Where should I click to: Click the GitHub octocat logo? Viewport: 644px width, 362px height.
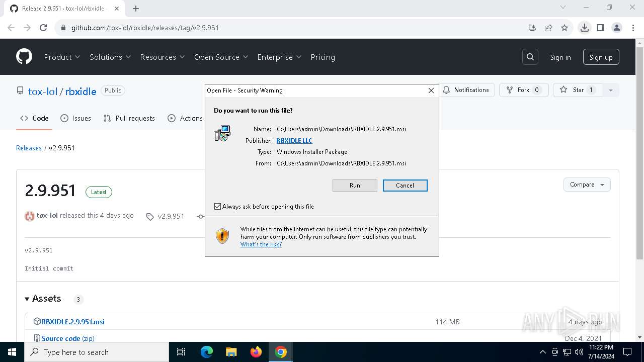(24, 57)
